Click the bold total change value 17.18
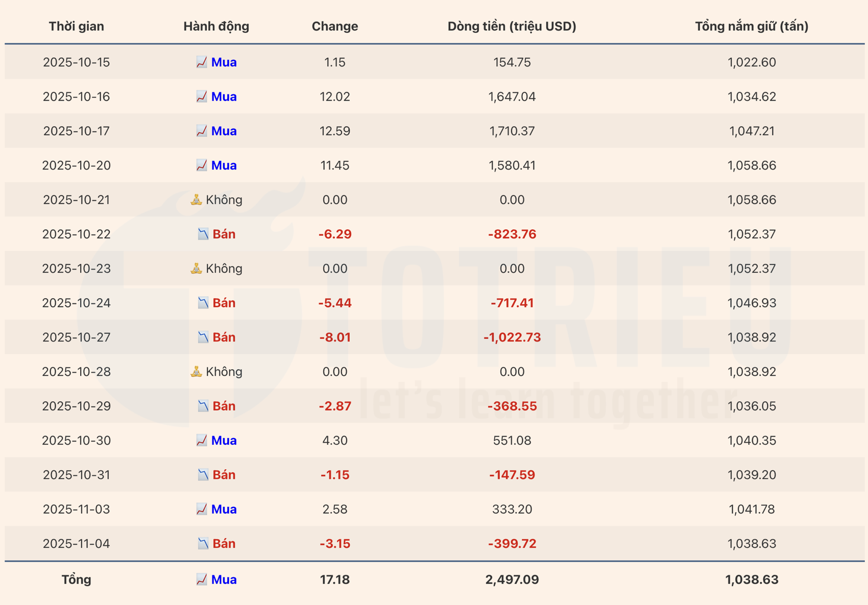Viewport: 868px width, 605px height. click(335, 579)
